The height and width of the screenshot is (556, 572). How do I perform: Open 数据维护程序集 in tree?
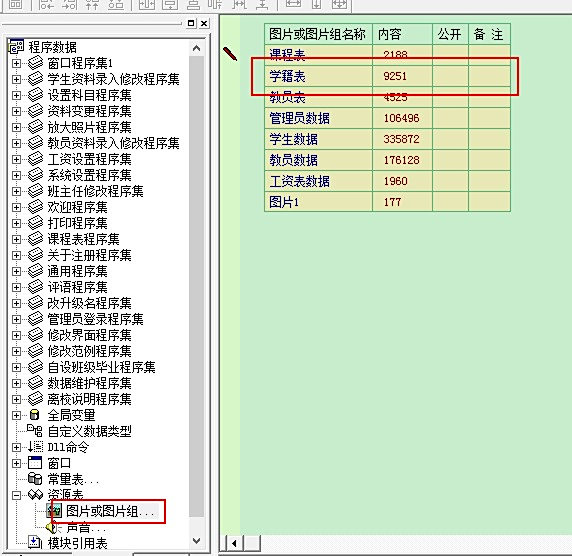[89, 383]
